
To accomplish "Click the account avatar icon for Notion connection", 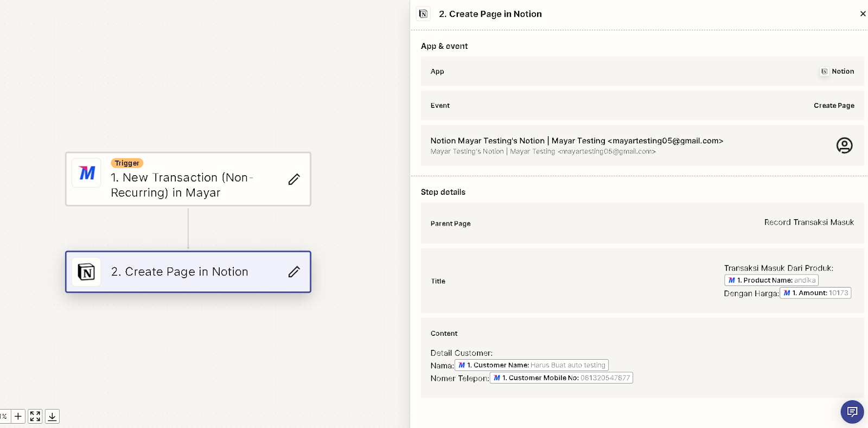I will tap(844, 145).
